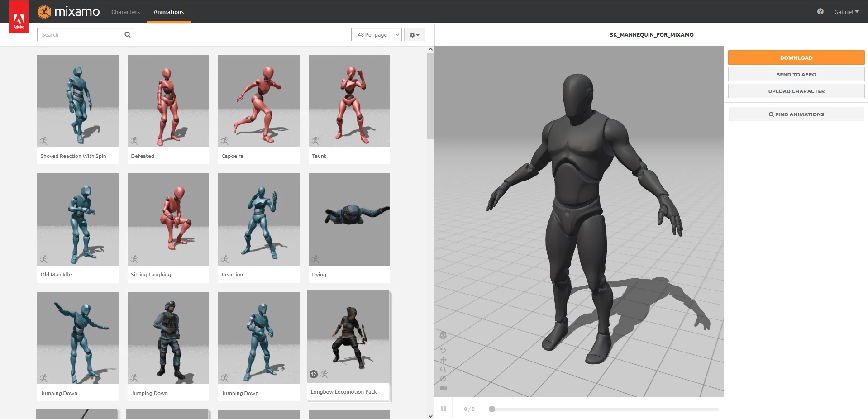The height and width of the screenshot is (419, 868).
Task: Click the SK_MANNEQUIN_FOR_MIXAMO title text
Action: click(652, 35)
